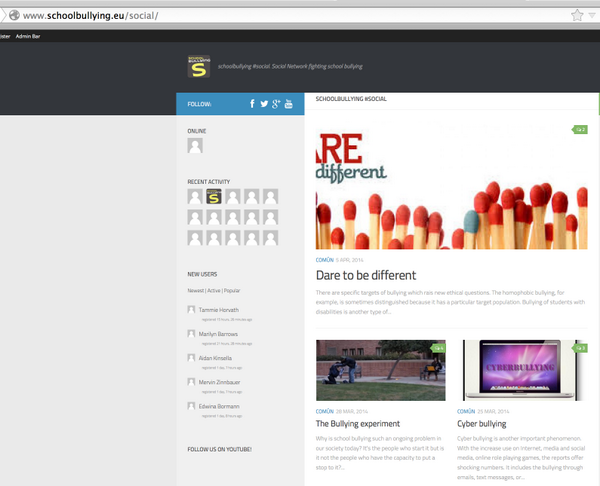The width and height of the screenshot is (600, 486).
Task: Click COMÚN category above The Bullying experiment
Action: pos(324,411)
